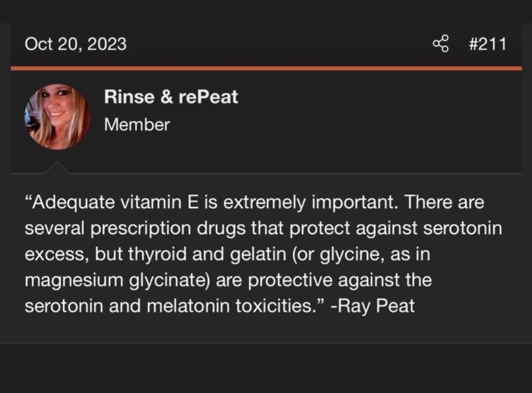Open post permalink #211
532x393 pixels.
coord(487,44)
